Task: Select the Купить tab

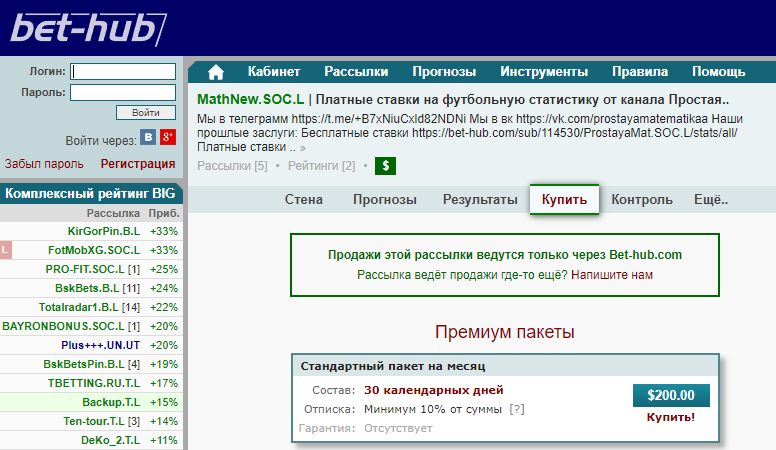Action: coord(564,200)
